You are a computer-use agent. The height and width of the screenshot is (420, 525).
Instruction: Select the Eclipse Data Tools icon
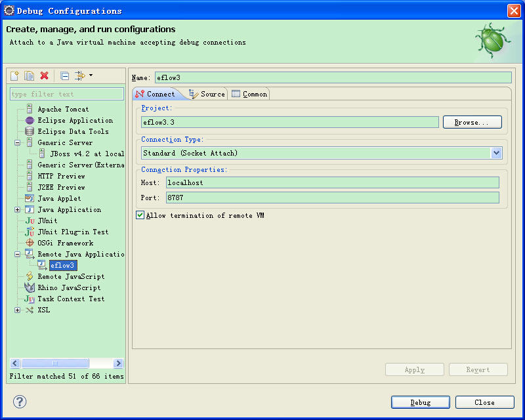click(x=30, y=131)
